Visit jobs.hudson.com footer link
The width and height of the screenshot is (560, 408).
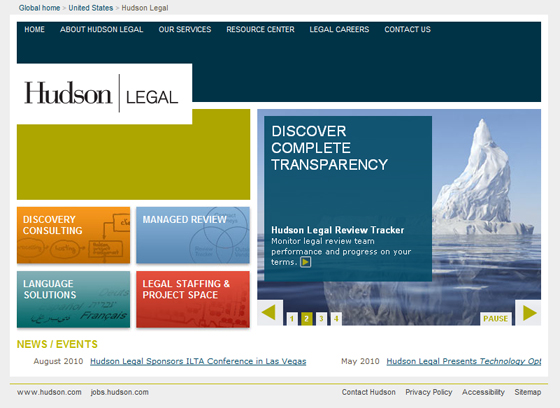[119, 392]
